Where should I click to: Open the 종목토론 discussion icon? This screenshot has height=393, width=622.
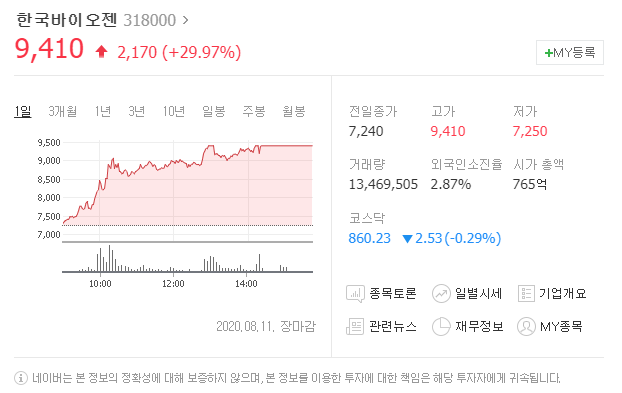pos(355,294)
